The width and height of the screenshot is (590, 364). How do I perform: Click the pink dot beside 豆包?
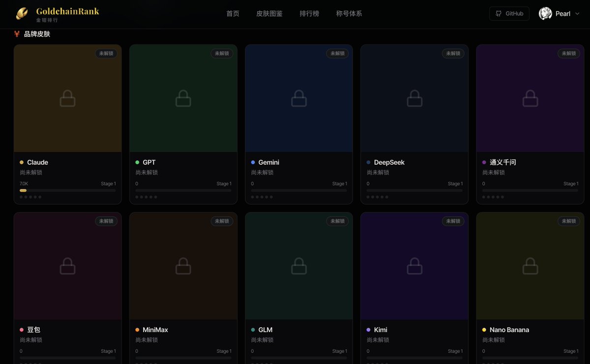pyautogui.click(x=22, y=330)
